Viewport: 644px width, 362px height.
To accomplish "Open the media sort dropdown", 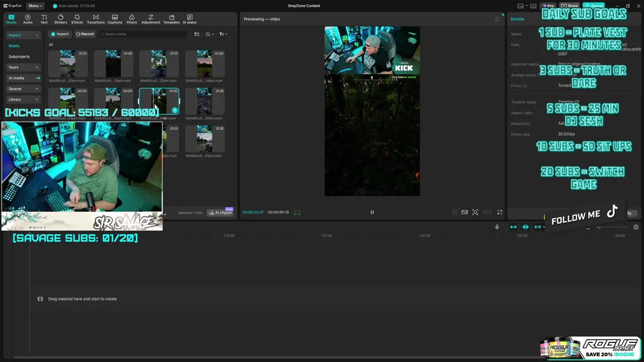I will coord(210,34).
